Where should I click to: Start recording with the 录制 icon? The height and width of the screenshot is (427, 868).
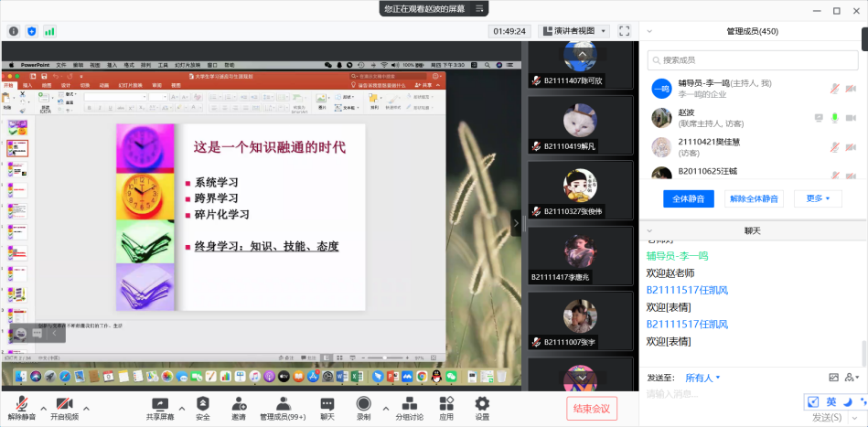363,403
